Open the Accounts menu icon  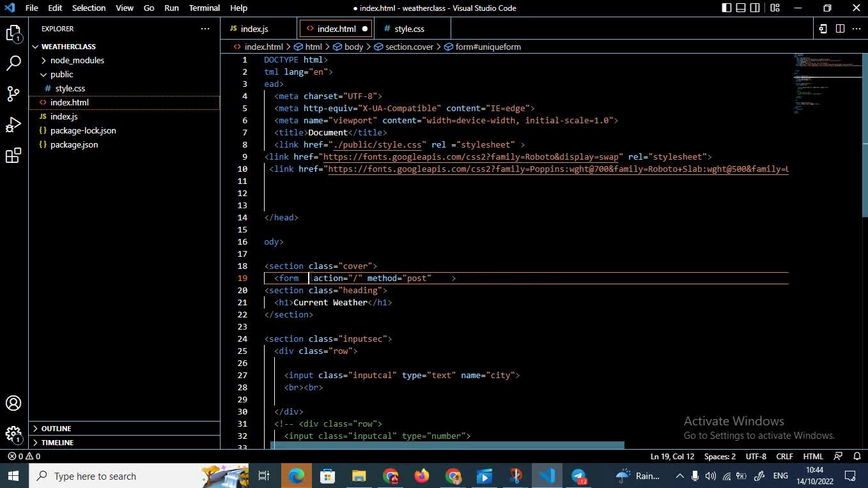[13, 403]
